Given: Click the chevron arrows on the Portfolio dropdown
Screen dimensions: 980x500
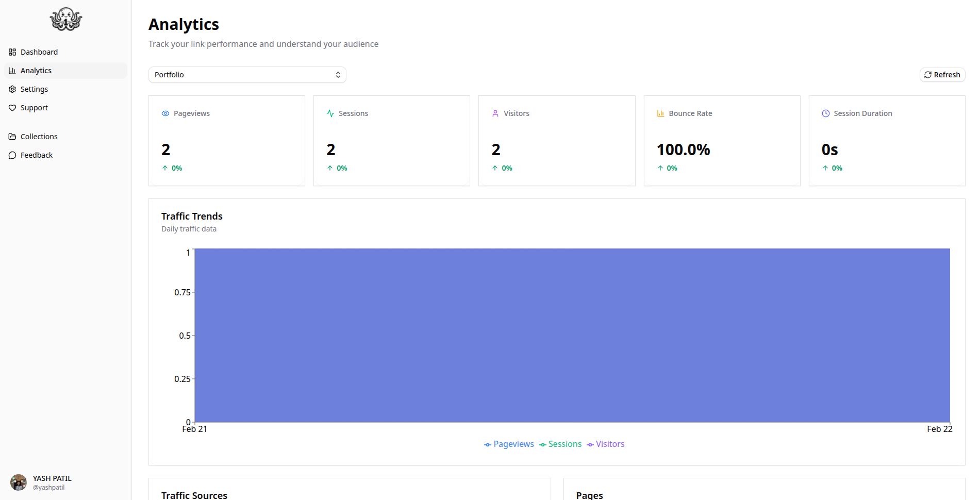Looking at the screenshot, I should pyautogui.click(x=338, y=75).
